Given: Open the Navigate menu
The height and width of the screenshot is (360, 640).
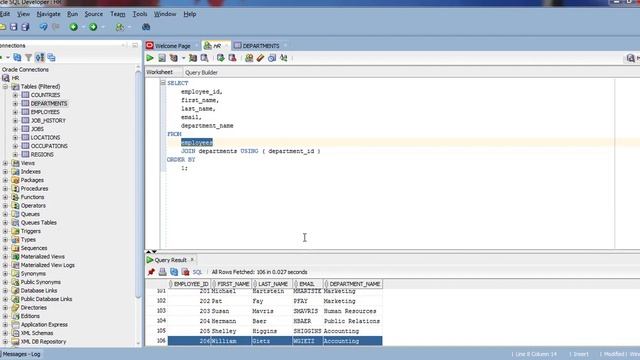Looking at the screenshot, I should click(48, 14).
